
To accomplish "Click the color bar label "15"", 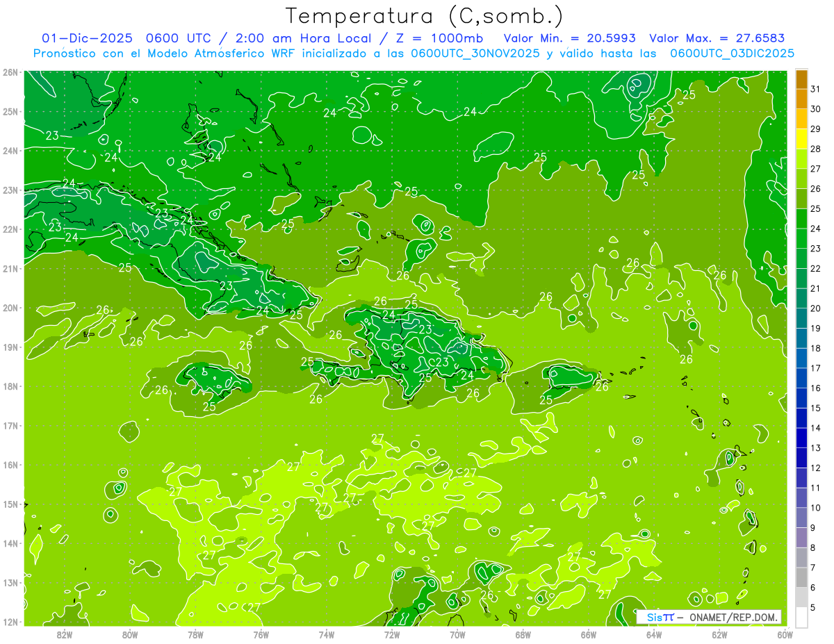I will pyautogui.click(x=816, y=408).
